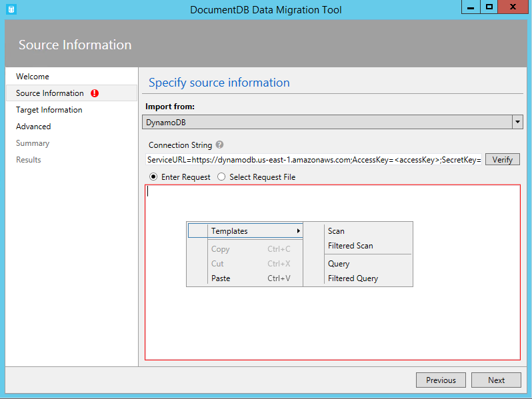Image resolution: width=532 pixels, height=399 pixels.
Task: Open the Import from dropdown arrow
Action: coord(517,122)
